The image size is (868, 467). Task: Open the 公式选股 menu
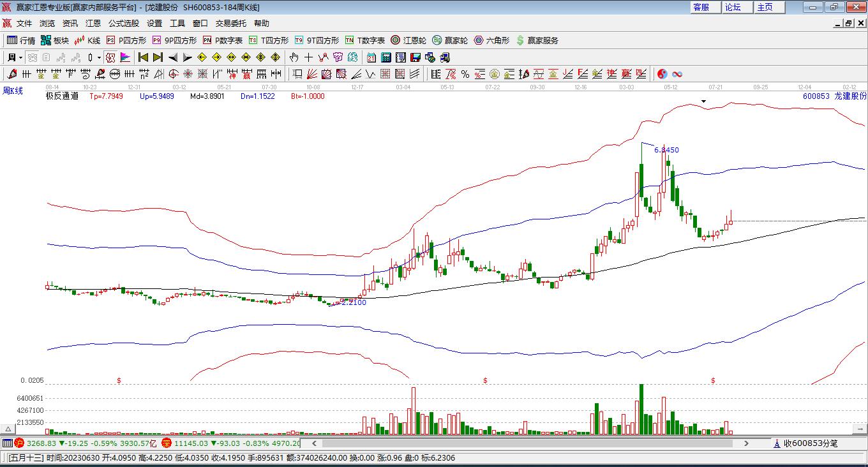click(123, 23)
